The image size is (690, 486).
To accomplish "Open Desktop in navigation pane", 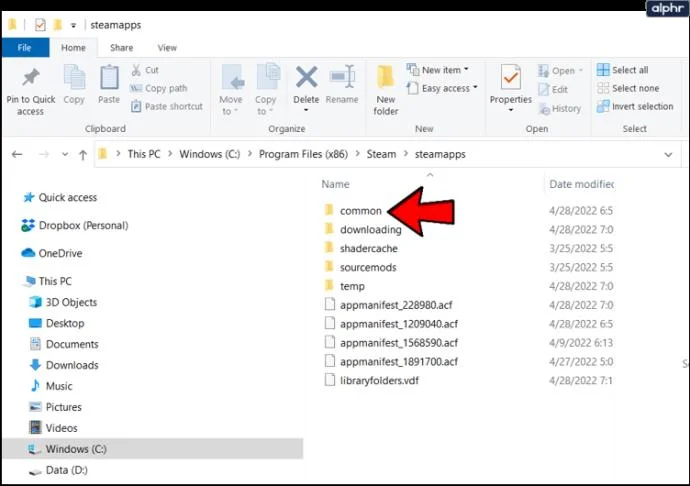I will [65, 323].
